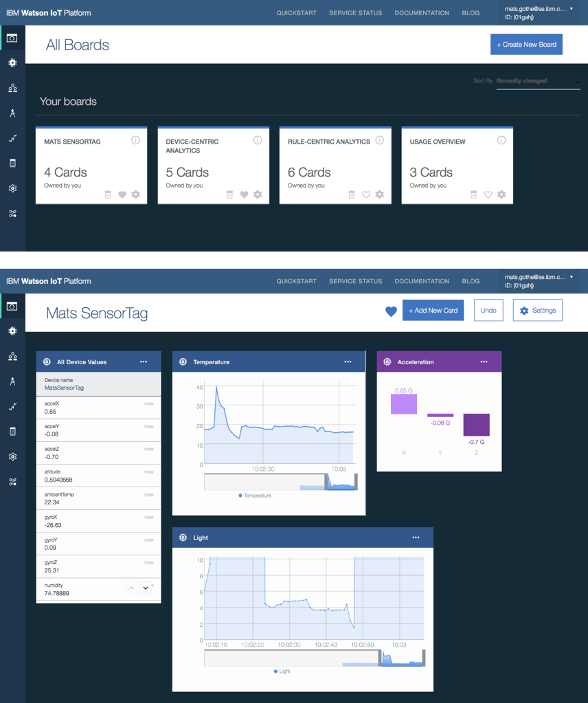Open Apps compass icon in upper sidebar

click(12, 113)
